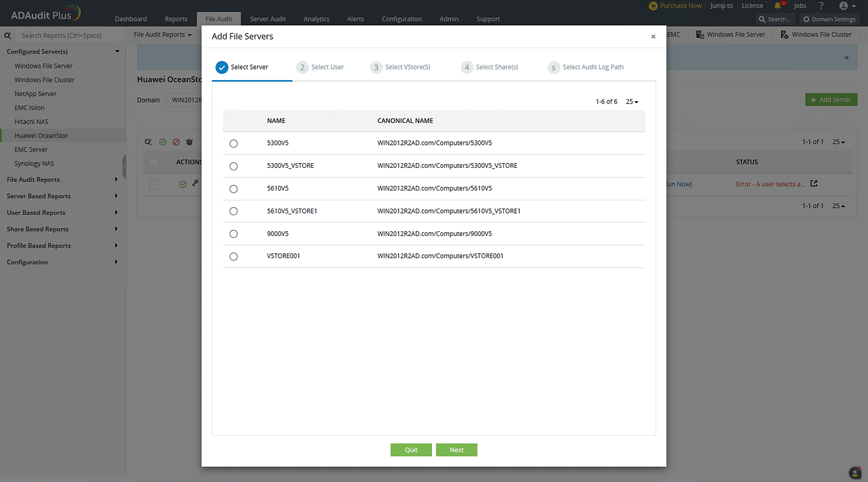Go to the Select User wizard step
Screen dimensions: 868x482
tap(320, 67)
